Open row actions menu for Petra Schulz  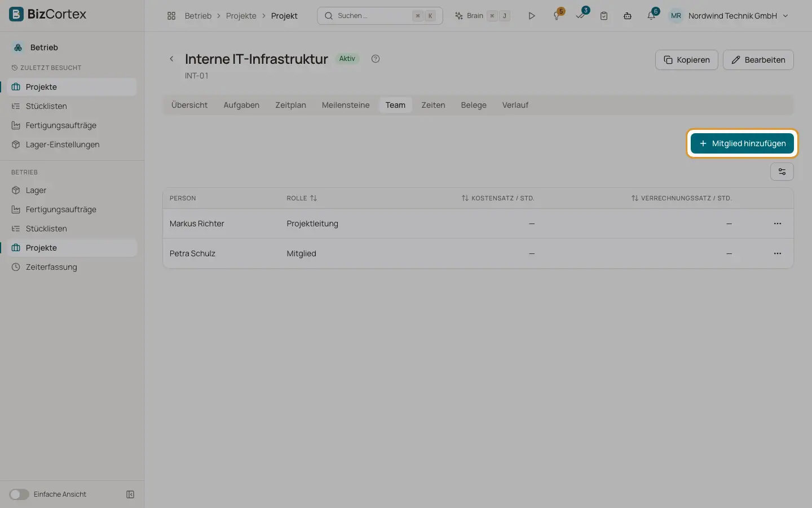778,253
